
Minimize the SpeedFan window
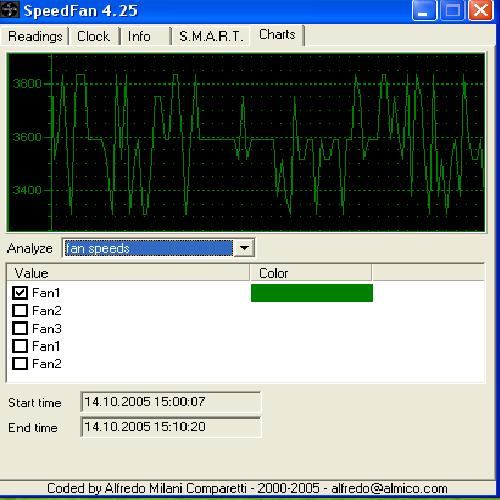coord(424,11)
